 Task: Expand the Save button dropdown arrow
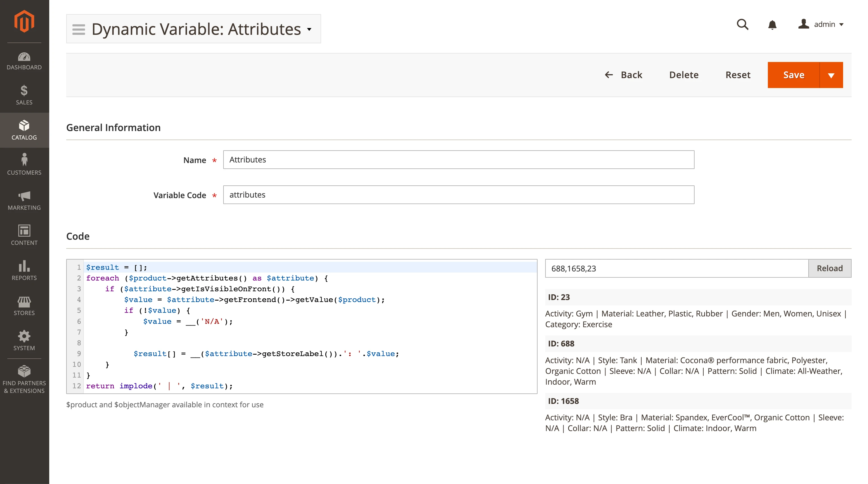point(831,75)
